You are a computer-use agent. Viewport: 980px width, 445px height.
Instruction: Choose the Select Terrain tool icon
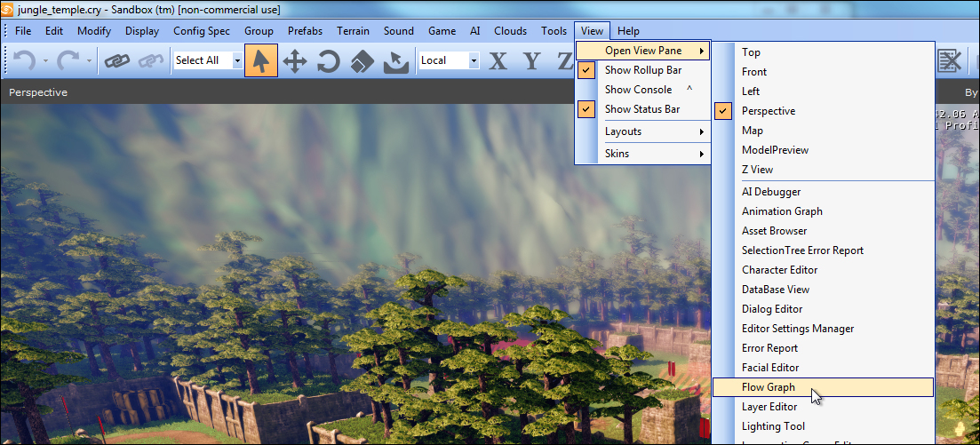tap(395, 60)
